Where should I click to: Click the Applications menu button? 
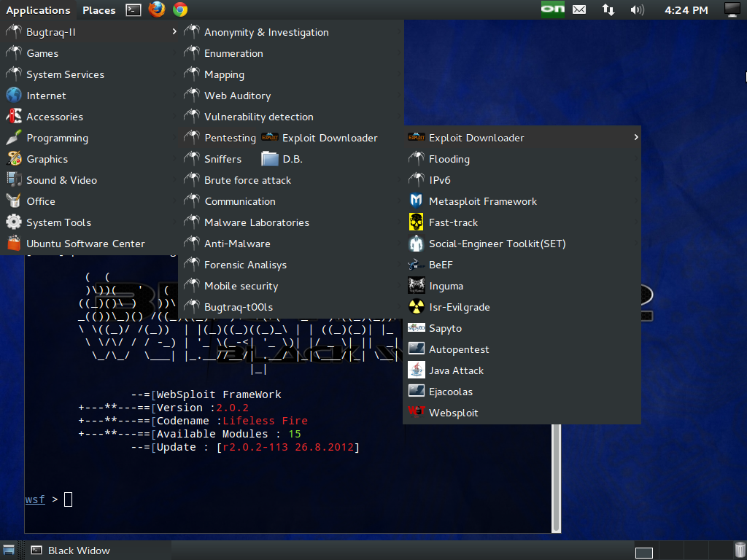click(38, 10)
